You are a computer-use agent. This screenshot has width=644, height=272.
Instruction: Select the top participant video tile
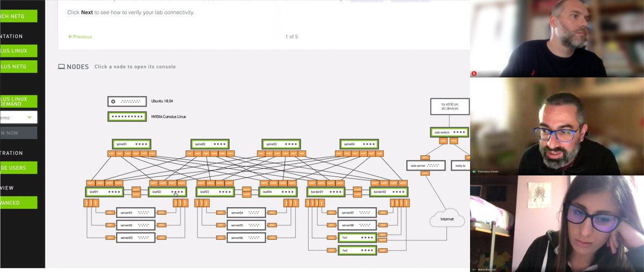pyautogui.click(x=557, y=39)
